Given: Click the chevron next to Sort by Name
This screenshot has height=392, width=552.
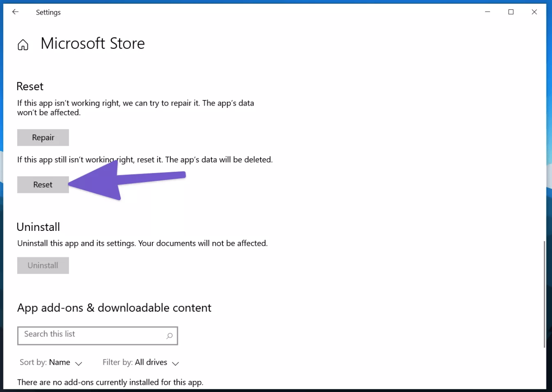Looking at the screenshot, I should [x=78, y=363].
